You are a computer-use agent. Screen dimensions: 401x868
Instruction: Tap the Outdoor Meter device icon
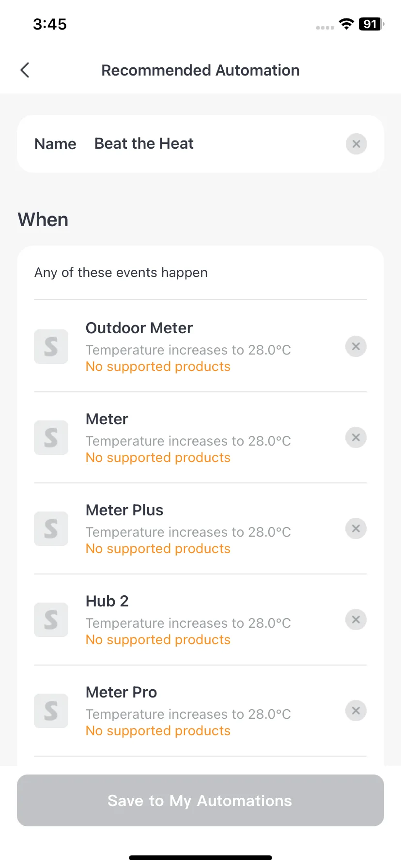tap(51, 347)
